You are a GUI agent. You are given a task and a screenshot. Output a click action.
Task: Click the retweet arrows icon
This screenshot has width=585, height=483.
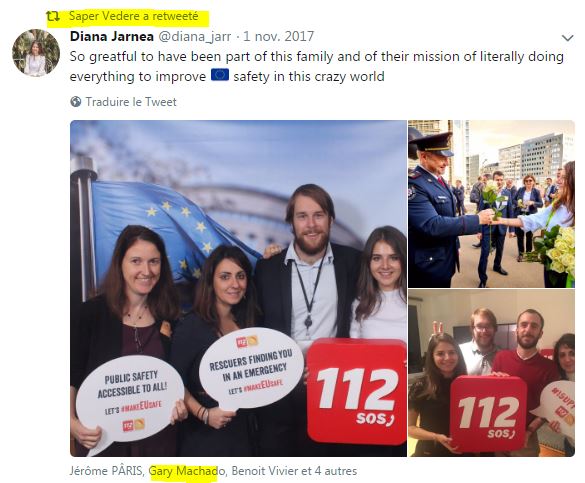tap(53, 16)
